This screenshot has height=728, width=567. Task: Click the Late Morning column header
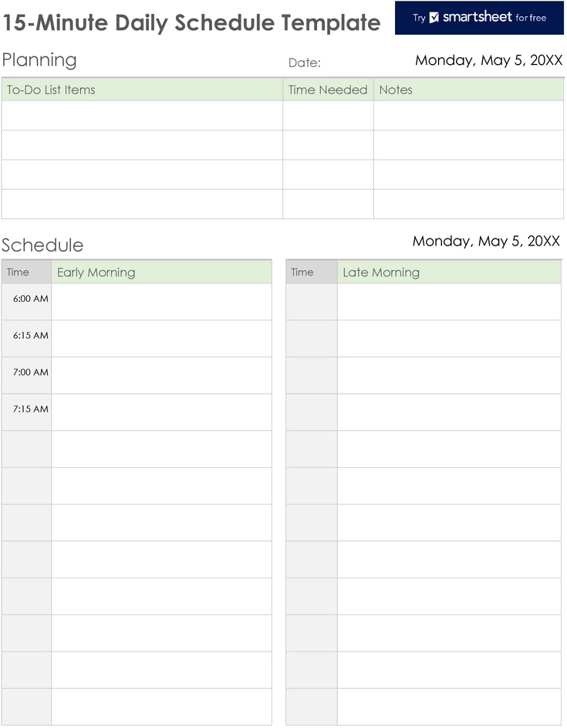click(x=449, y=272)
